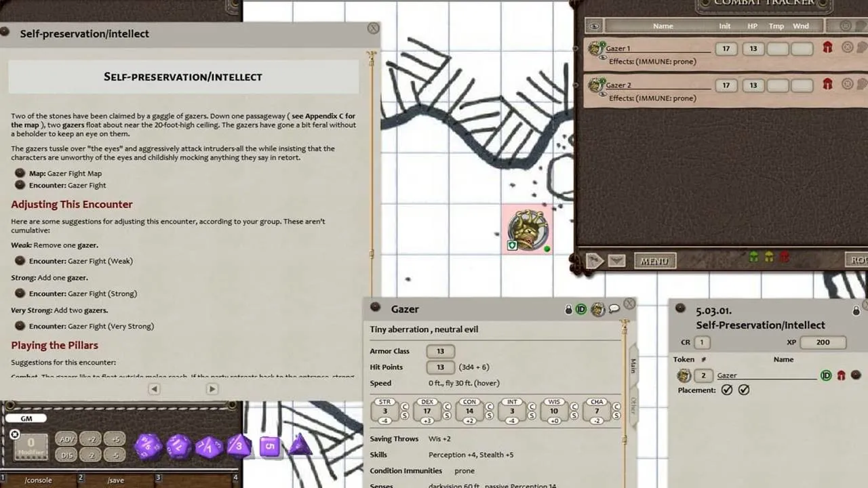868x488 pixels.
Task: Click Gazer 1 HP field
Action: 753,49
